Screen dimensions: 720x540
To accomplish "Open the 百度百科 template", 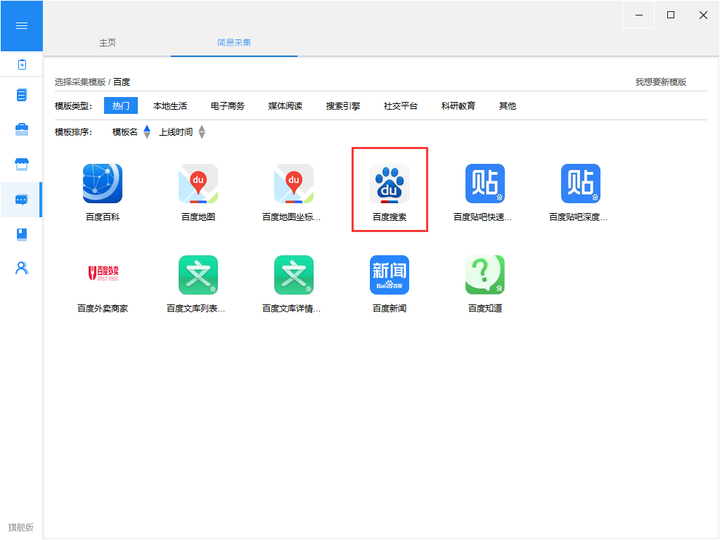I will (102, 192).
